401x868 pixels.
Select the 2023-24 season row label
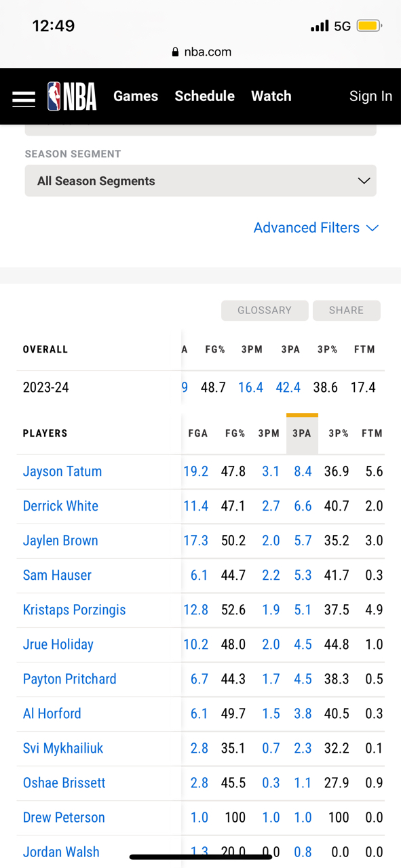click(x=45, y=388)
